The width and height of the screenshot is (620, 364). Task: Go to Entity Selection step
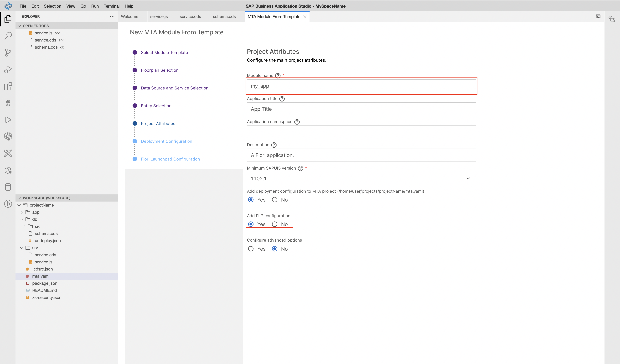coord(156,106)
